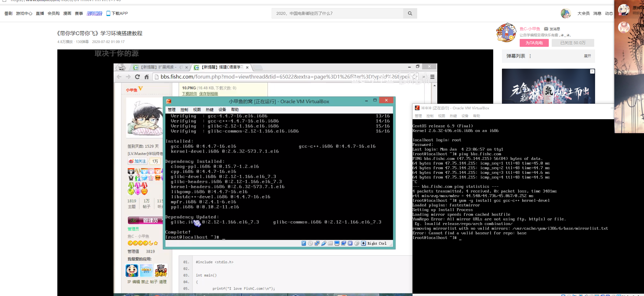This screenshot has width=644, height=296.
Task: Click the 加关注 Weibo button on forum profile
Action: pos(137,161)
